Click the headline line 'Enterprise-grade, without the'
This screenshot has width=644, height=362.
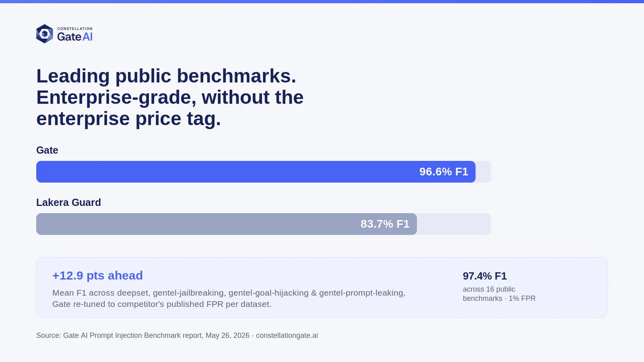click(x=170, y=97)
